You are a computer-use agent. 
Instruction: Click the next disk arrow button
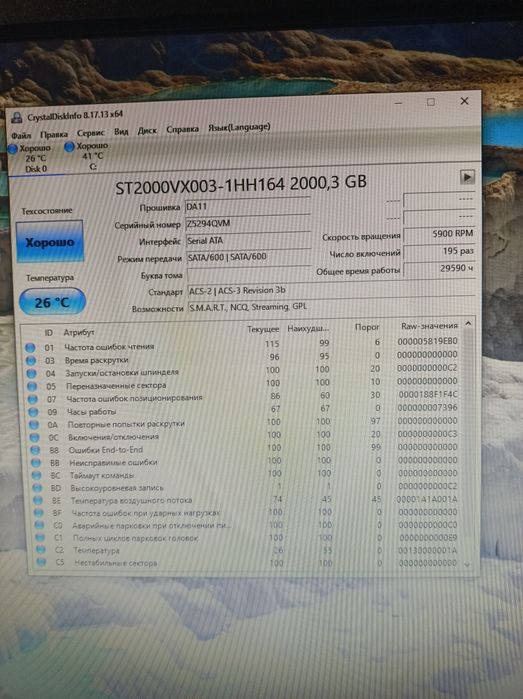pos(467,177)
